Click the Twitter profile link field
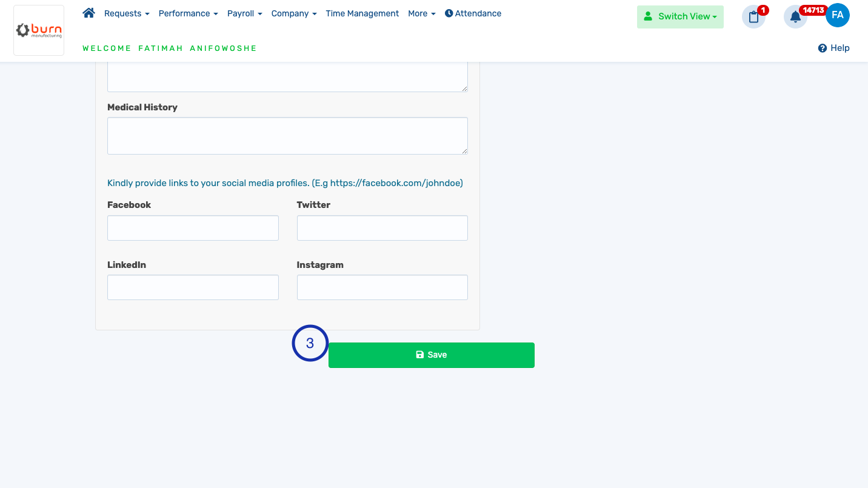This screenshot has height=488, width=868. (x=382, y=228)
